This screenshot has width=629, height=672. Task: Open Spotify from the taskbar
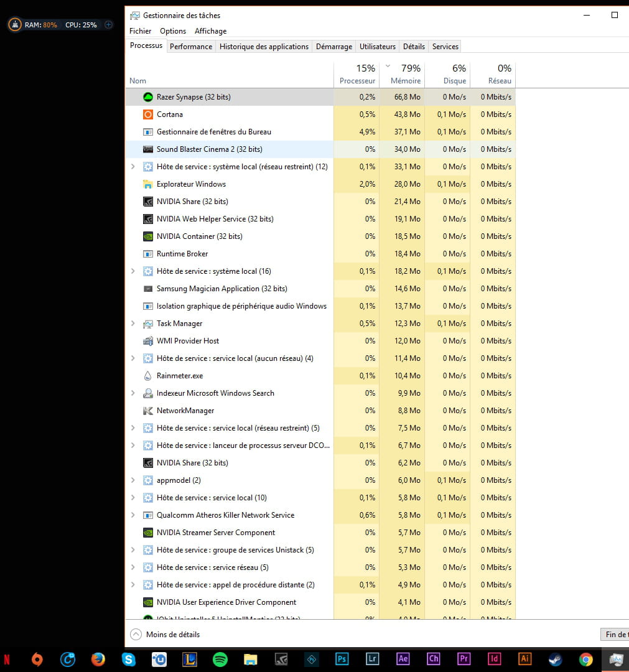pyautogui.click(x=220, y=659)
